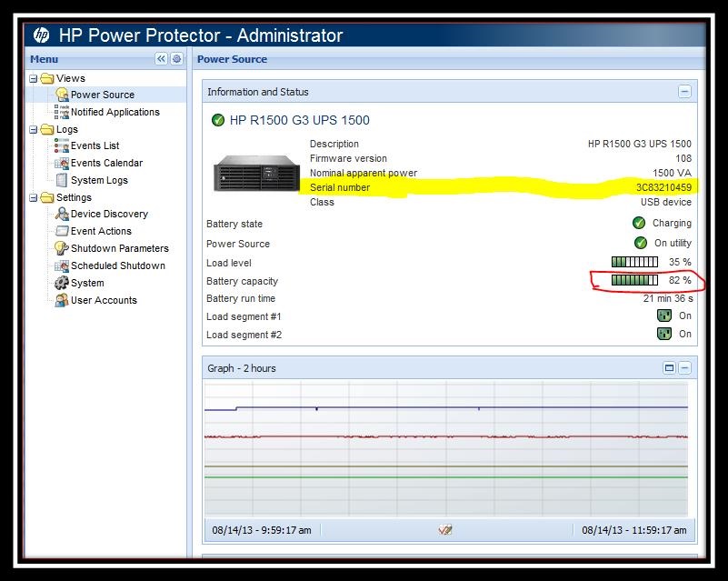The height and width of the screenshot is (581, 728).
Task: Click the Event Actions icon
Action: (62, 231)
